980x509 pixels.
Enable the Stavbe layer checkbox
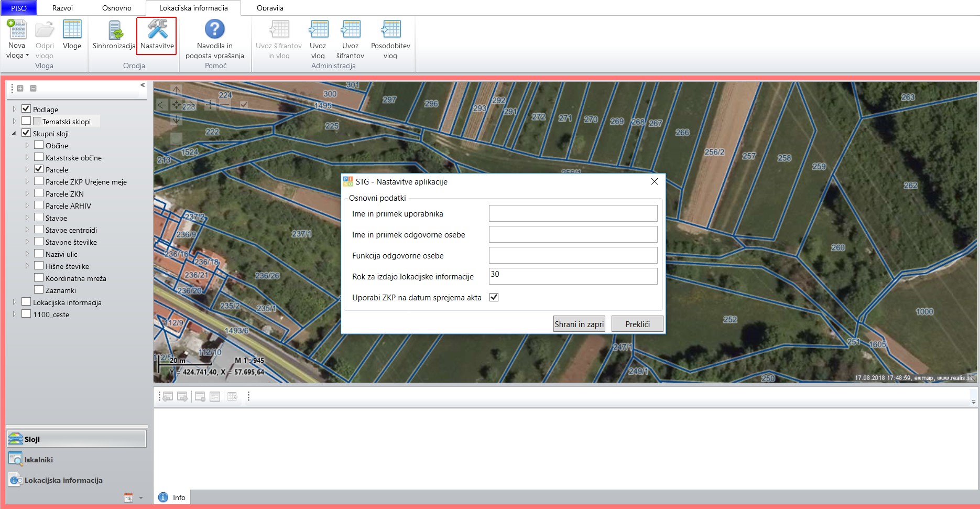click(x=39, y=218)
